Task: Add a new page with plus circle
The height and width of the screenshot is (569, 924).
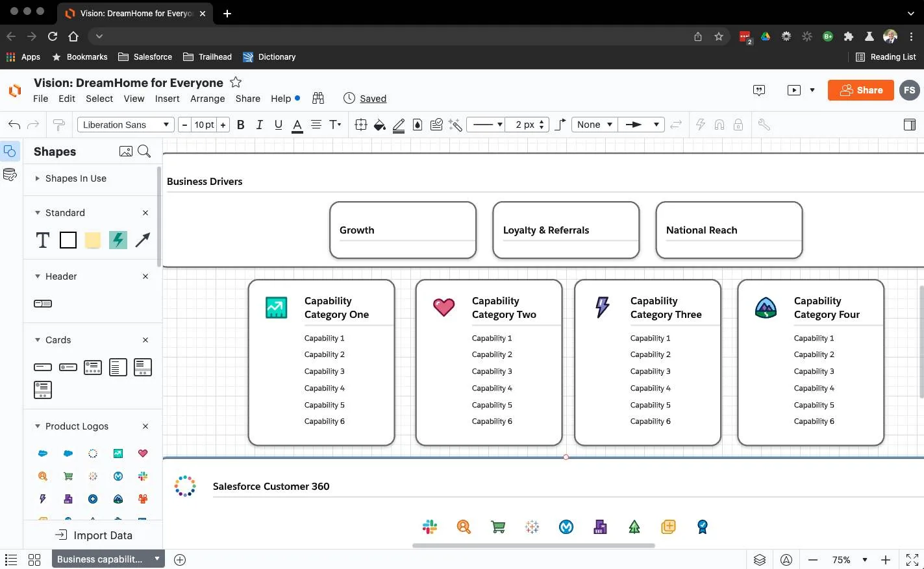Action: pos(181,559)
